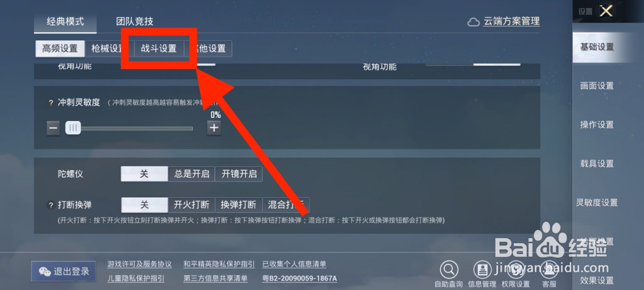Select 开火打断 for 打断换弹
Screen dimensions: 644x290
(192, 205)
